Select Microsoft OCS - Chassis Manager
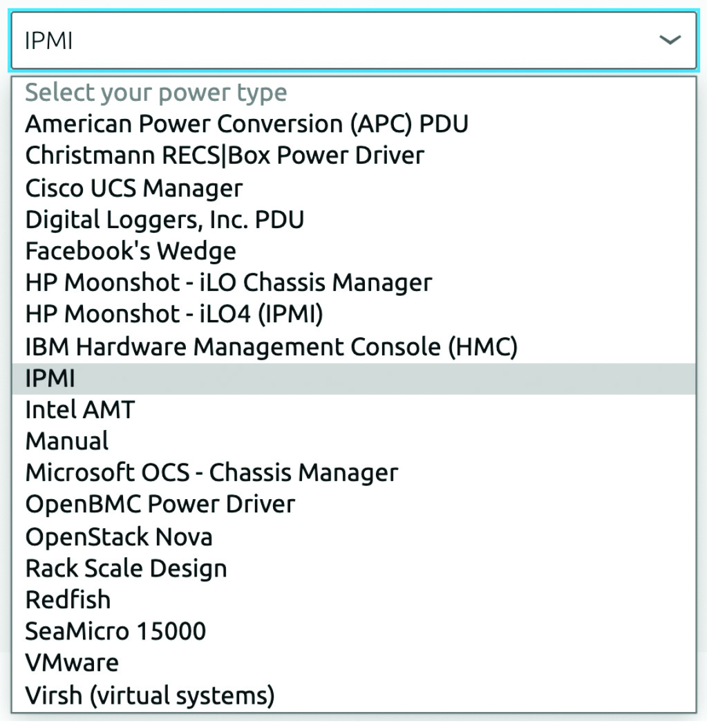 click(211, 473)
